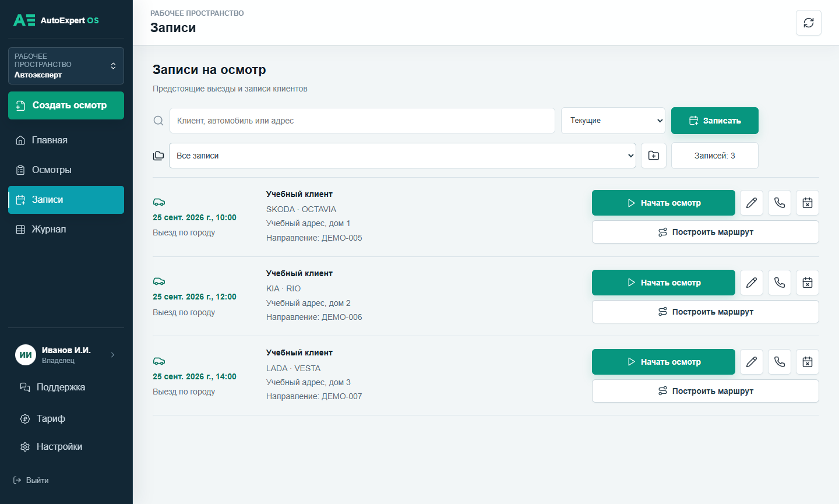Click the AutoExpert OS logo
Viewport: 839px width, 504px height.
pos(56,20)
